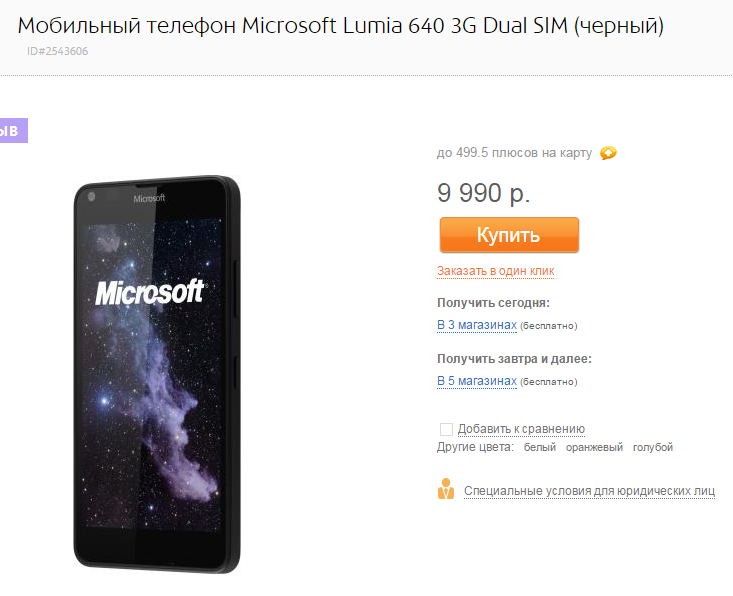
Task: Click the Получить завтра и далее heading
Action: (514, 359)
